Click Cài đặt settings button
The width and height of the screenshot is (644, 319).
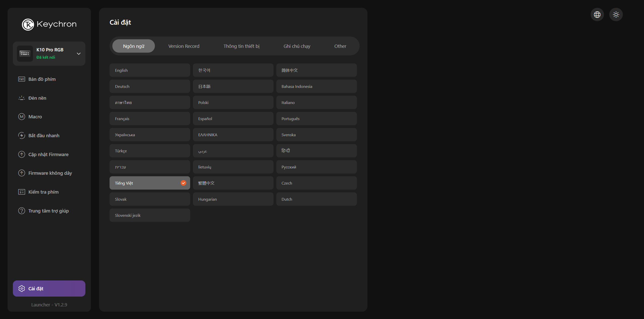pos(49,289)
